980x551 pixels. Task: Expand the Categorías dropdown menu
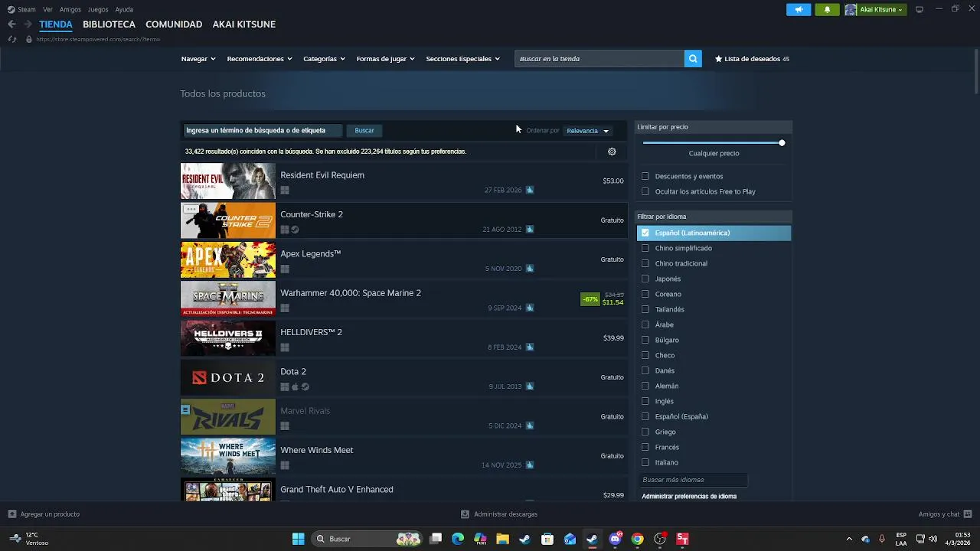324,59
